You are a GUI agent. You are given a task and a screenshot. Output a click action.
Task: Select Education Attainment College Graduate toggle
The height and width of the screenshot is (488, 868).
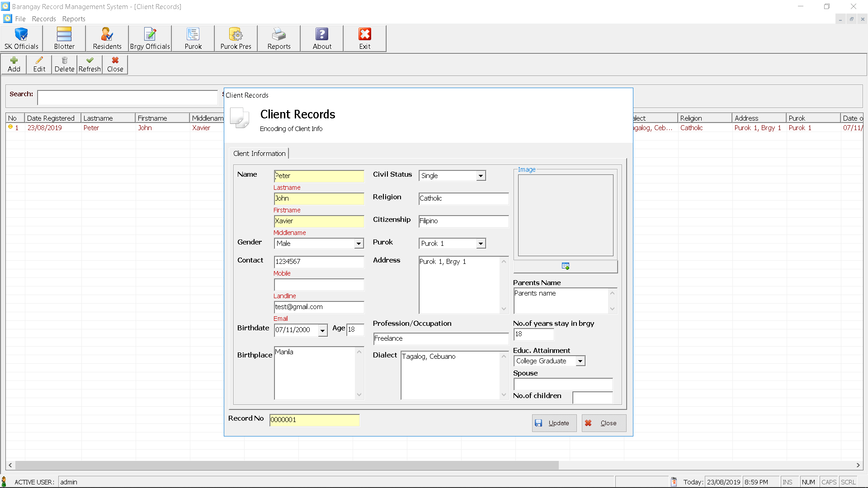pos(580,361)
